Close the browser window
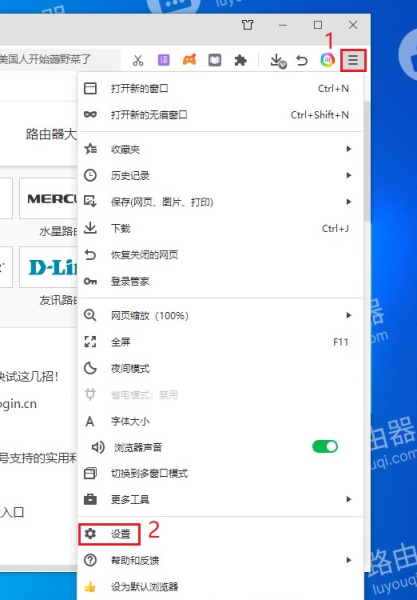 pyautogui.click(x=353, y=25)
